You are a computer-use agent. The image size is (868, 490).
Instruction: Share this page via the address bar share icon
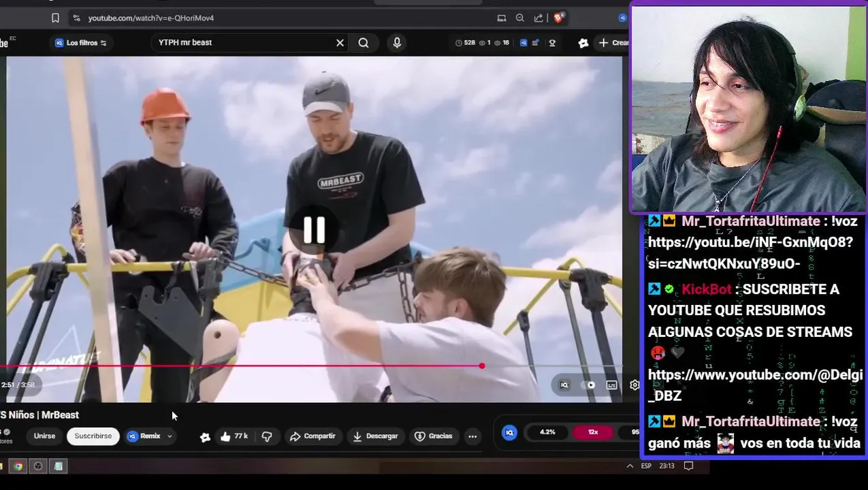(x=539, y=18)
